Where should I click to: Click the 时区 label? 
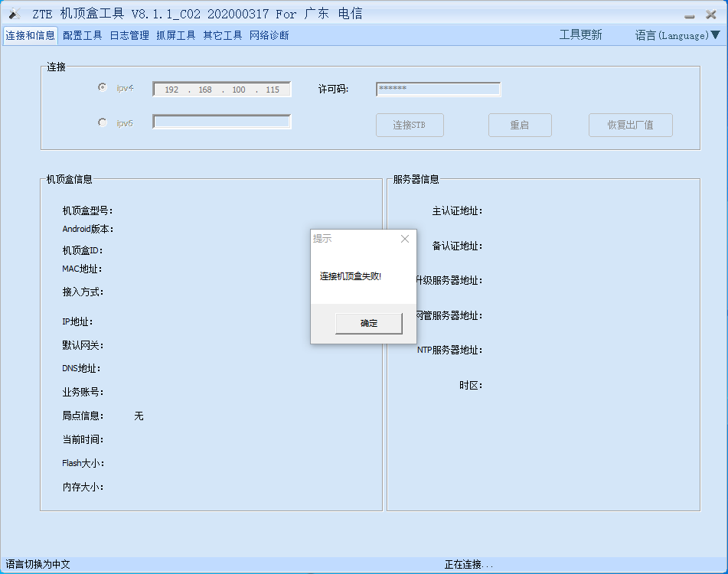click(x=471, y=385)
